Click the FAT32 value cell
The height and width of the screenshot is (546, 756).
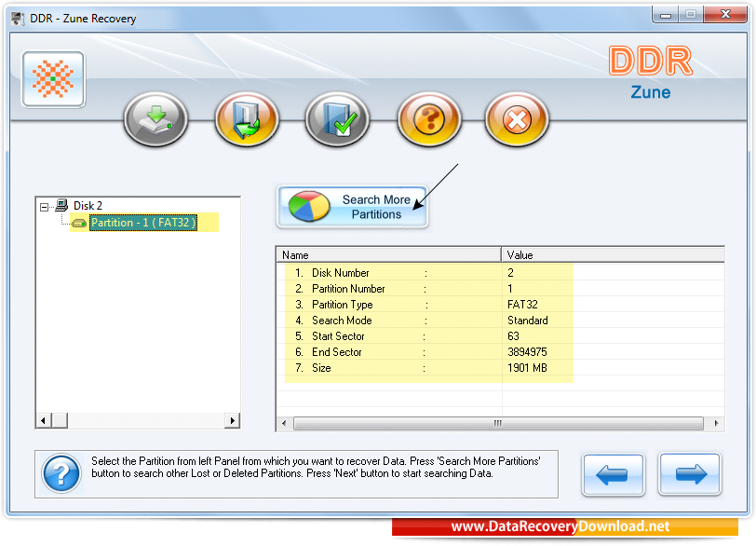coord(522,305)
